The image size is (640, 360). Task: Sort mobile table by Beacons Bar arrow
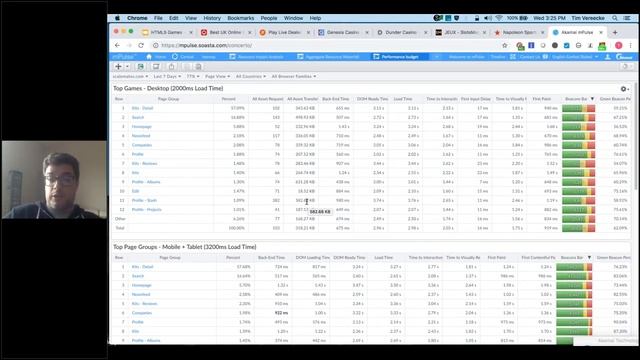tap(589, 258)
